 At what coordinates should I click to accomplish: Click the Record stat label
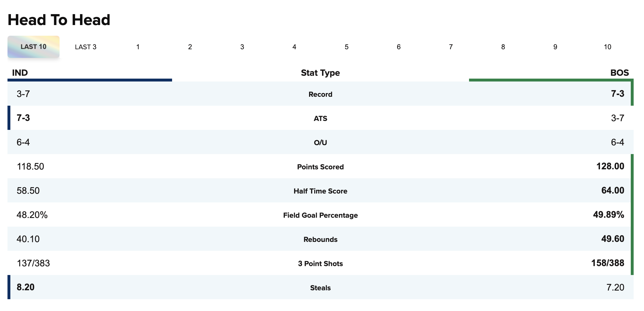pyautogui.click(x=320, y=94)
